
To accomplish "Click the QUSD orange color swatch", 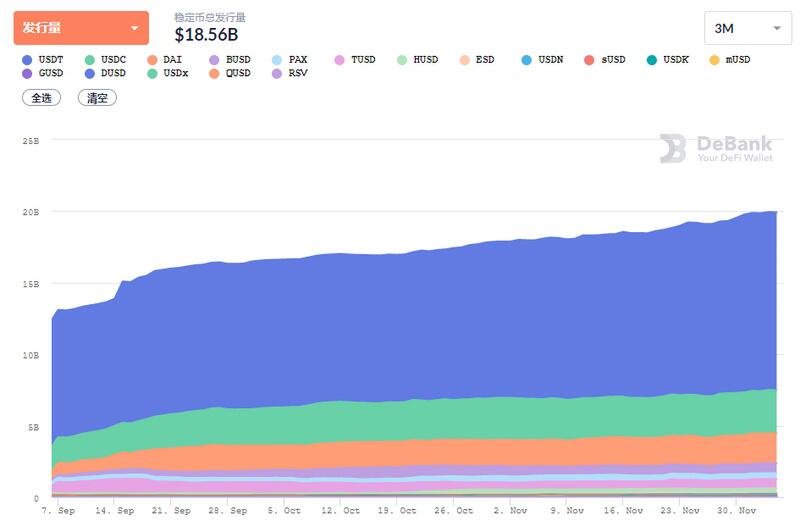I will 214,74.
